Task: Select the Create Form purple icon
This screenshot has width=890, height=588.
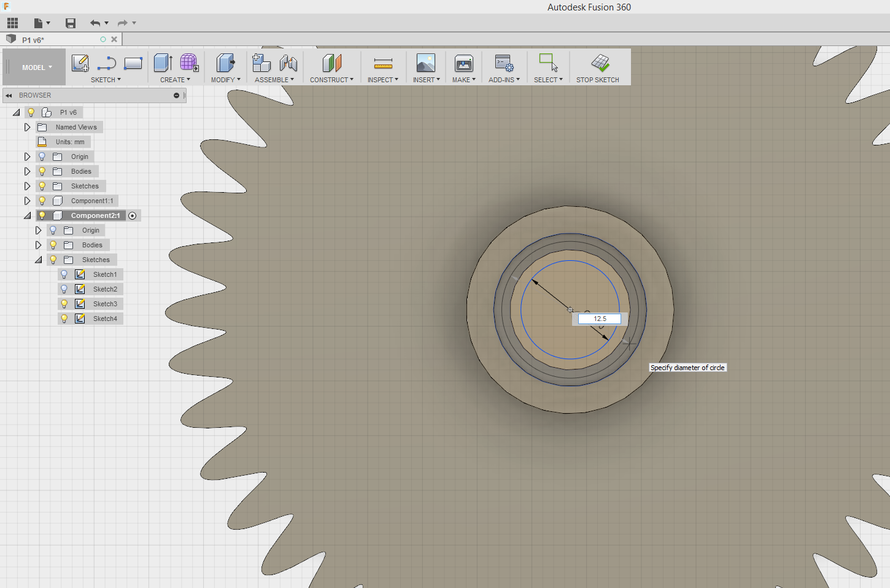Action: (x=189, y=63)
